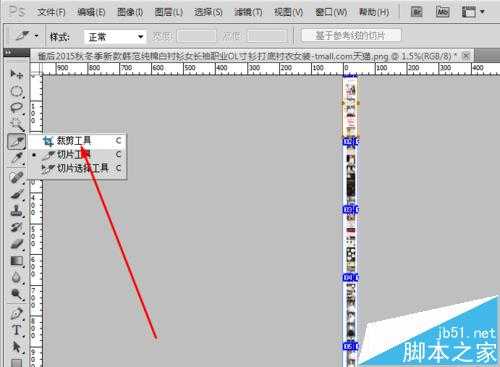Open the arrange documents icon

(x=469, y=12)
